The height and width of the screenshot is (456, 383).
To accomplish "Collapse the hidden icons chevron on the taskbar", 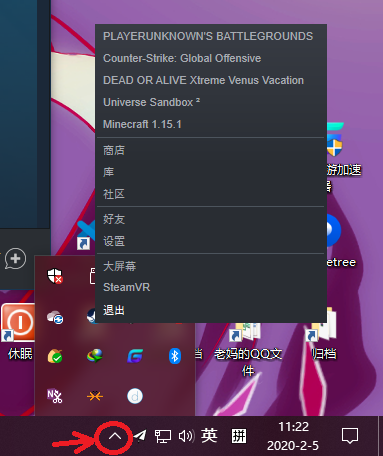I will click(x=115, y=436).
